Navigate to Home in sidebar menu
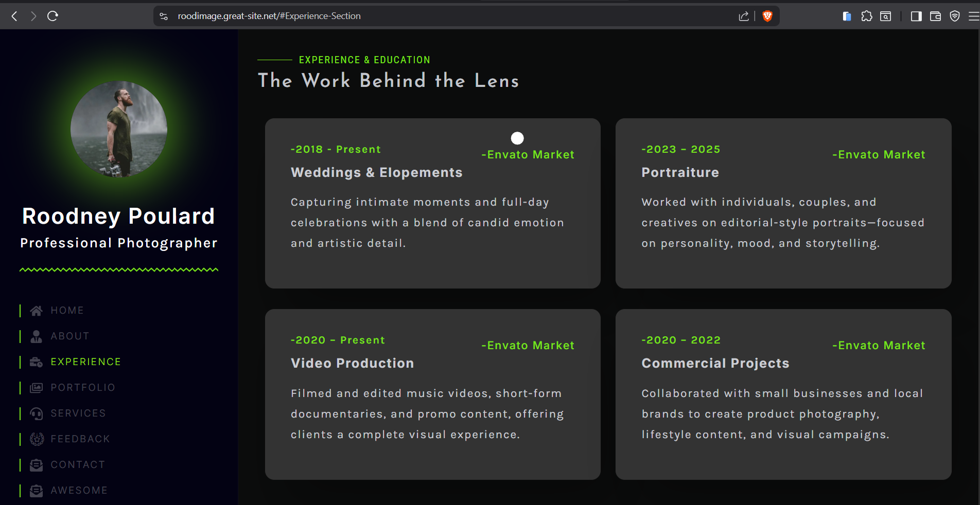980x505 pixels. (67, 311)
